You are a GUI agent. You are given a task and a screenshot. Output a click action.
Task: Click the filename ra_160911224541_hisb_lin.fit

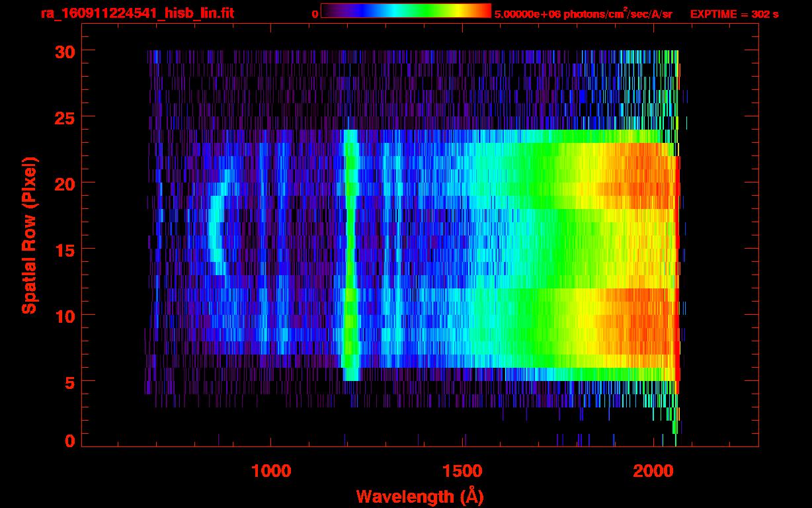(137, 14)
